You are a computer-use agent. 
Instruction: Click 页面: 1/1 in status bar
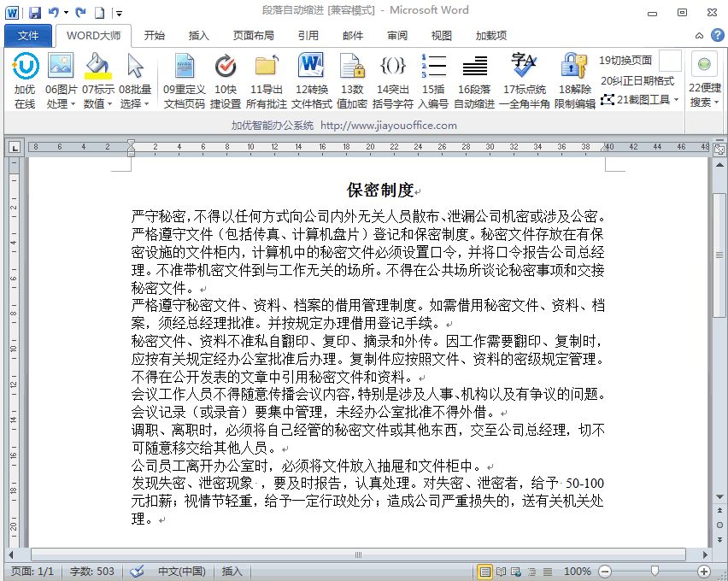click(x=32, y=572)
